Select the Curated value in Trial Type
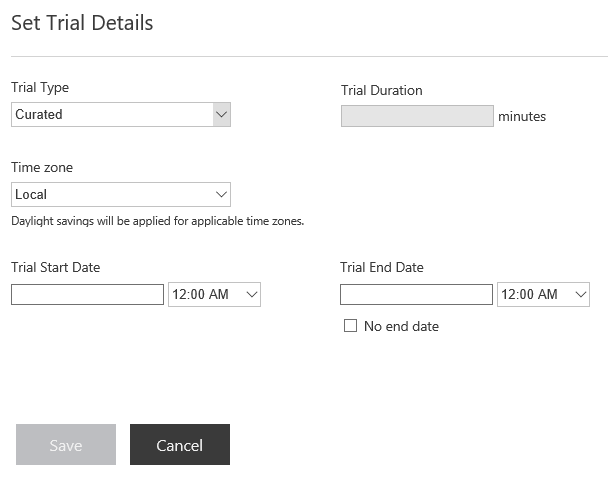Screen dimensions: 608x485 39,114
